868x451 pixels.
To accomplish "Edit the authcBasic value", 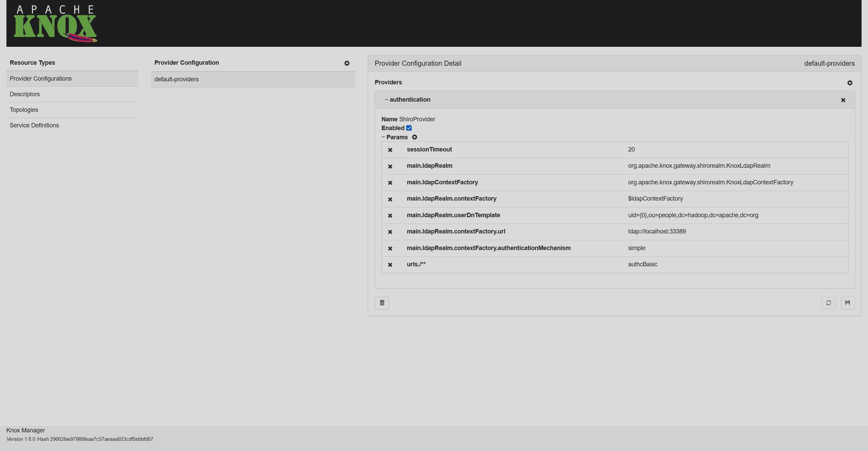I will tap(643, 264).
